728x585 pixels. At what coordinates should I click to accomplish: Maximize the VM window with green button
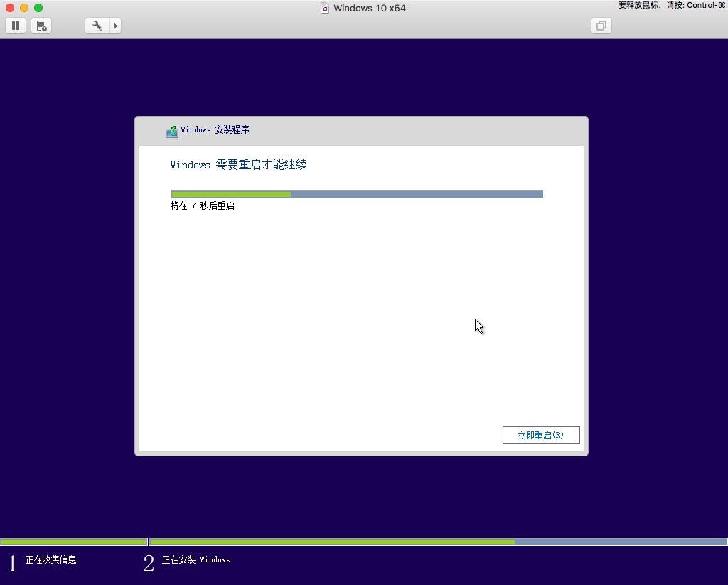(38, 7)
